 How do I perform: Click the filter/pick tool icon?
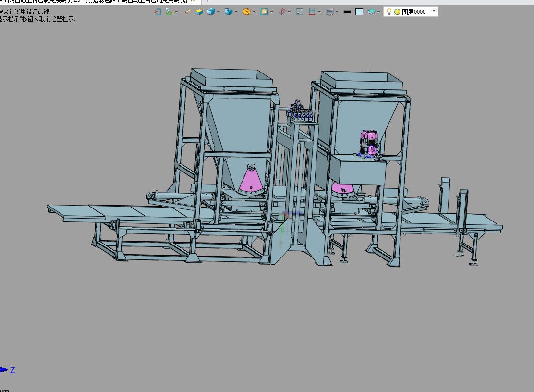click(169, 12)
